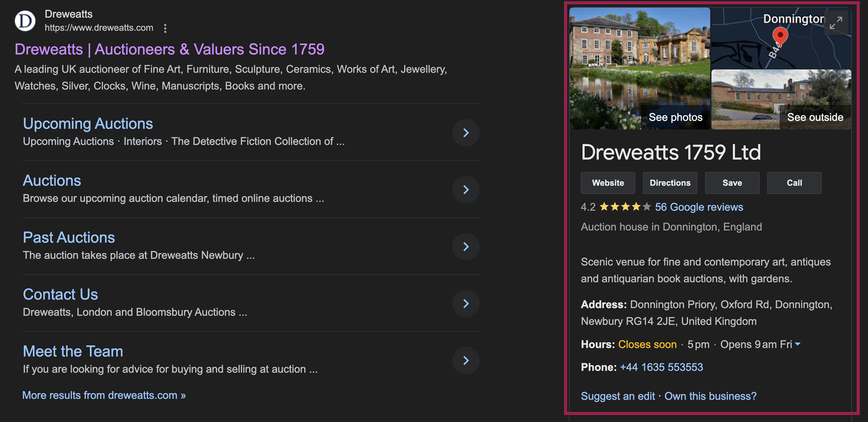Expand the map with the fullscreen icon
The width and height of the screenshot is (868, 422).
pos(835,23)
